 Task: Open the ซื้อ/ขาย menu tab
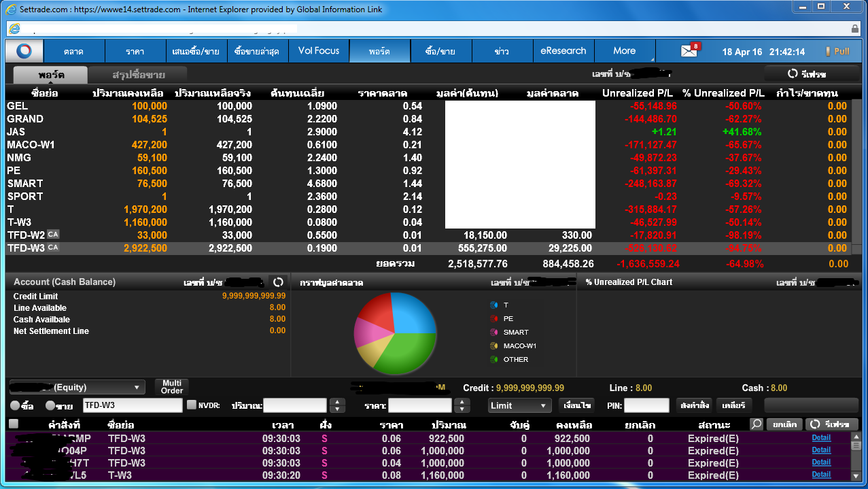click(x=440, y=51)
